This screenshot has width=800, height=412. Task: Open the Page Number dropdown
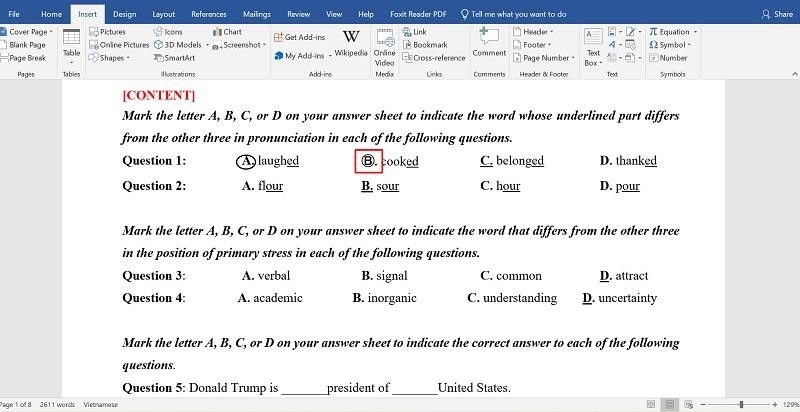point(544,58)
